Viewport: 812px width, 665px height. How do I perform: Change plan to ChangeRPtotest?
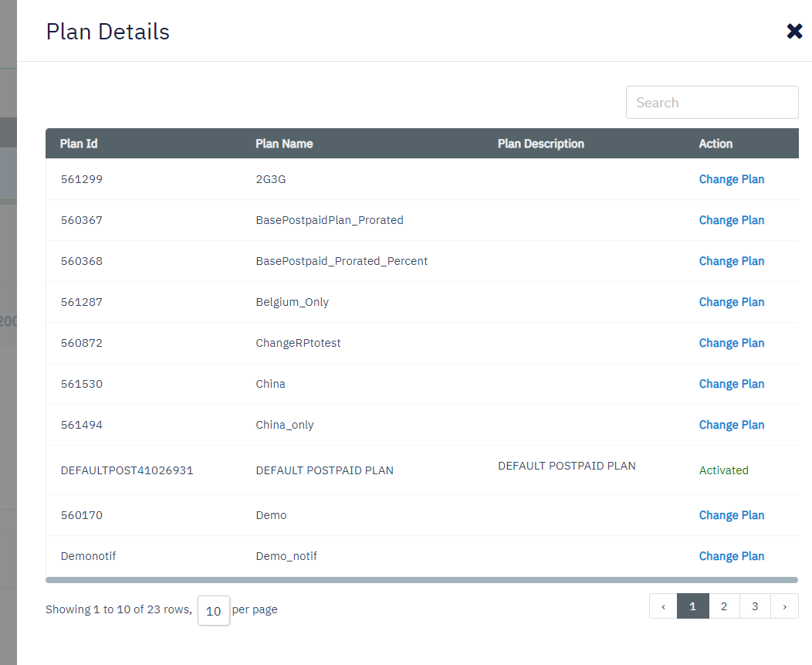point(731,343)
